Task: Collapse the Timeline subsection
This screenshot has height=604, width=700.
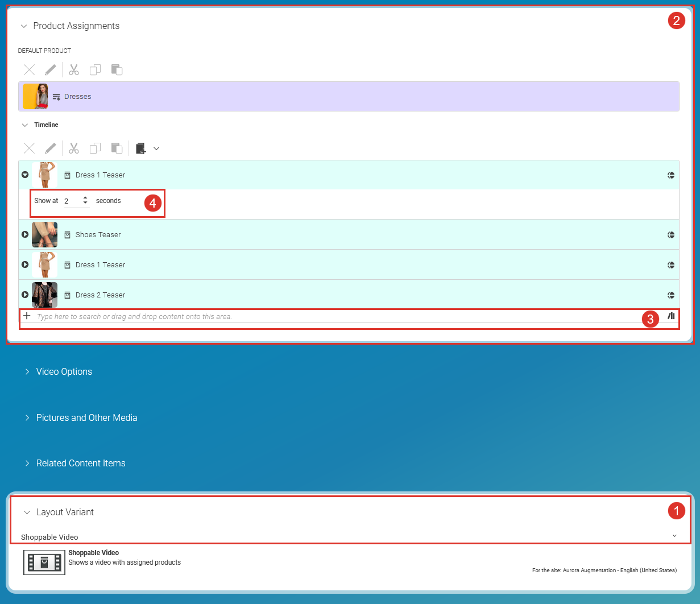Action: (24, 125)
